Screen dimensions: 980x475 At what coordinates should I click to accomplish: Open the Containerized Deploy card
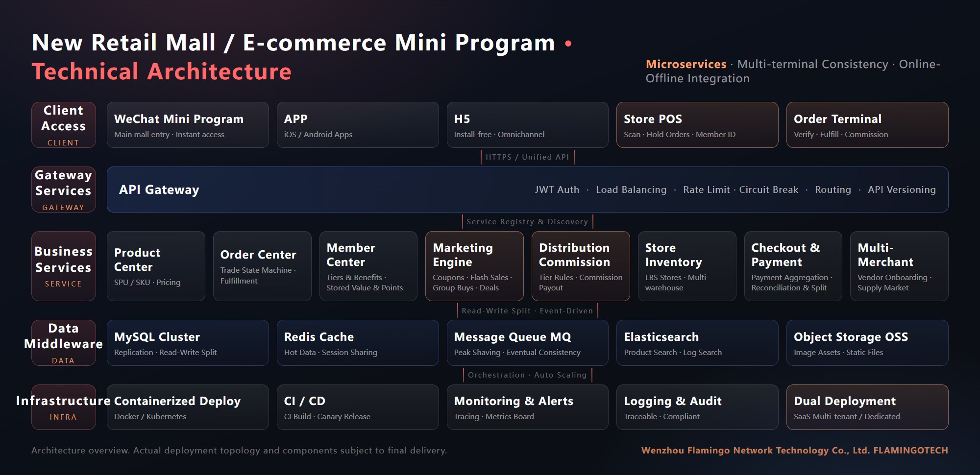pyautogui.click(x=188, y=407)
